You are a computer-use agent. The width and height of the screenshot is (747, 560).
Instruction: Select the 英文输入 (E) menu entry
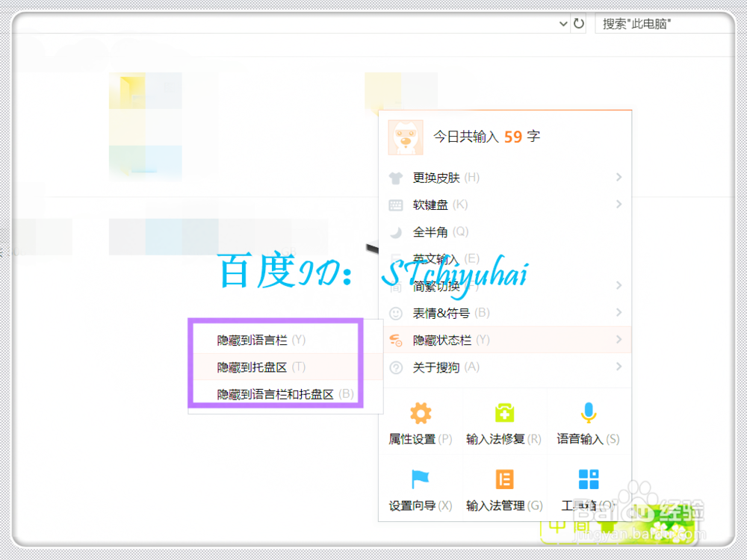(505, 258)
